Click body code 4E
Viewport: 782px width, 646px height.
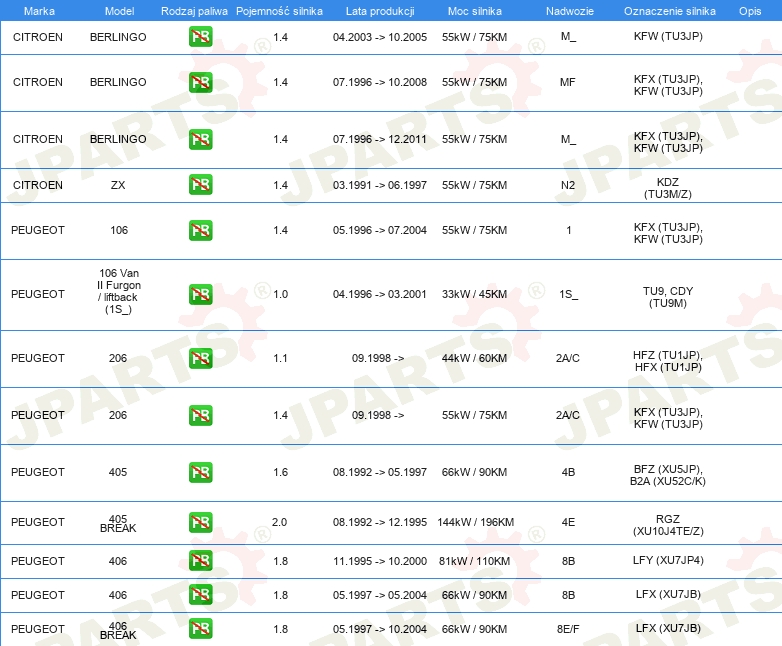point(569,522)
